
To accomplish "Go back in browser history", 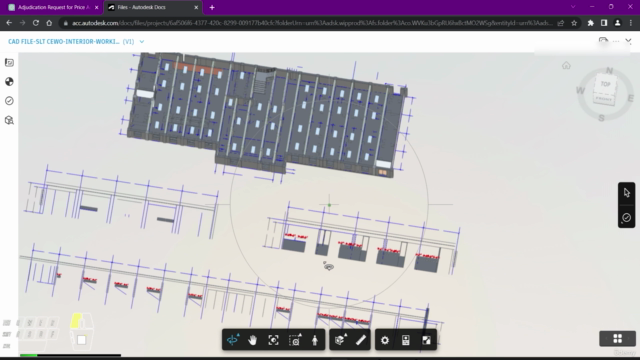I will click(9, 23).
